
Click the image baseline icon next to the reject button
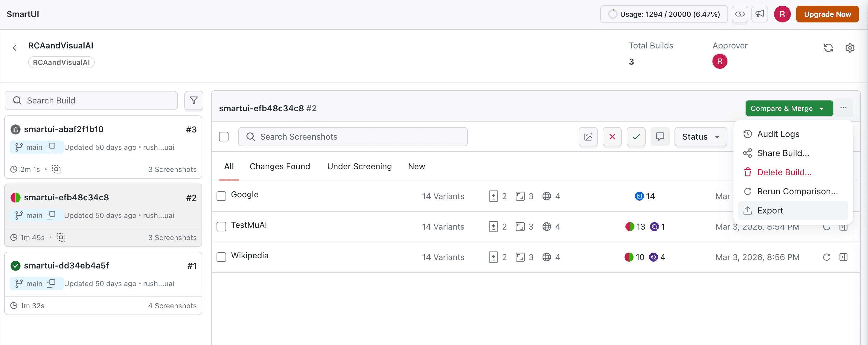pyautogui.click(x=588, y=137)
